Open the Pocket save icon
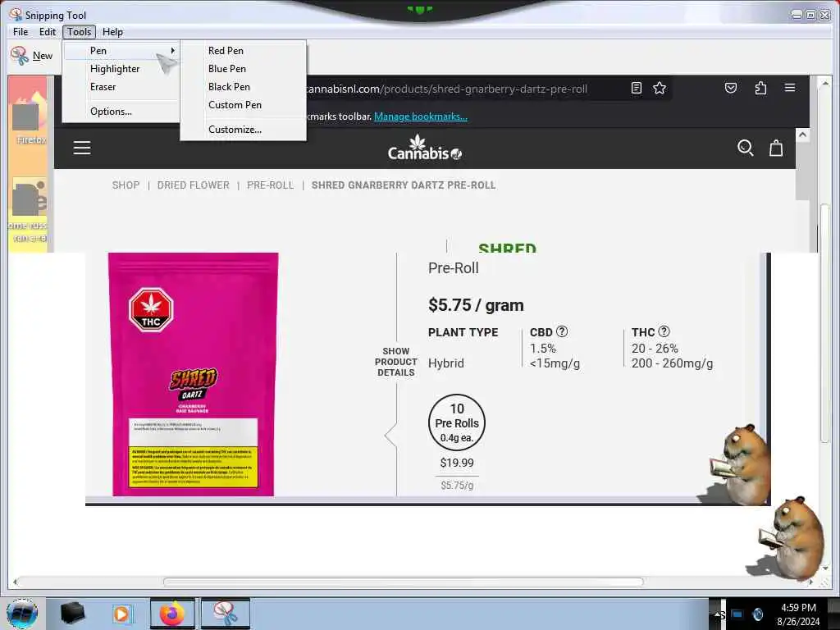This screenshot has height=630, width=840. tap(731, 88)
